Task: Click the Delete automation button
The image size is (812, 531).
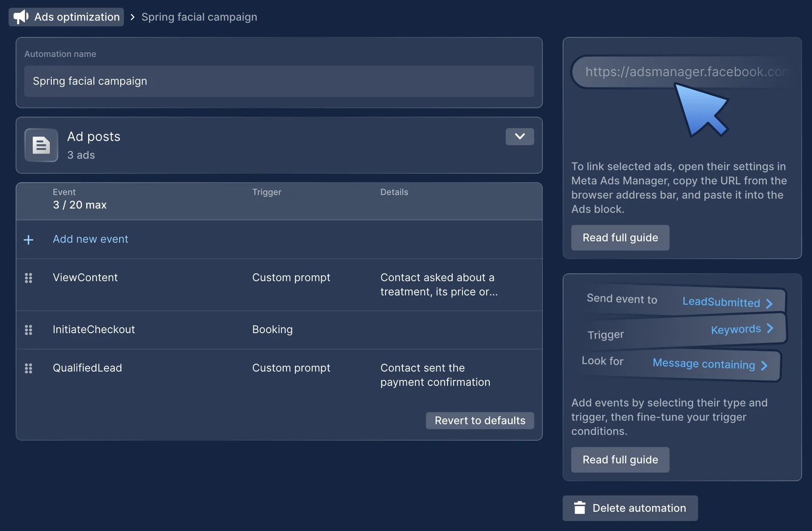Action: pos(630,508)
